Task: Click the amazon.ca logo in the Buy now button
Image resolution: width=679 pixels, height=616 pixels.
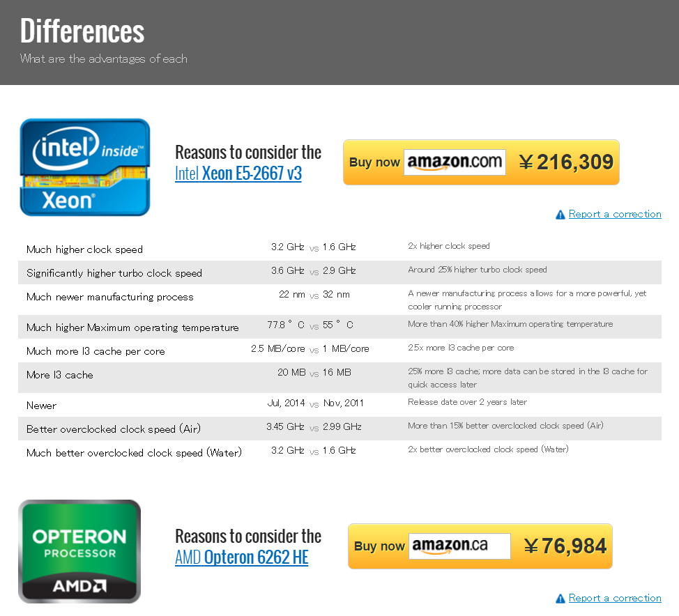Action: coord(459,546)
